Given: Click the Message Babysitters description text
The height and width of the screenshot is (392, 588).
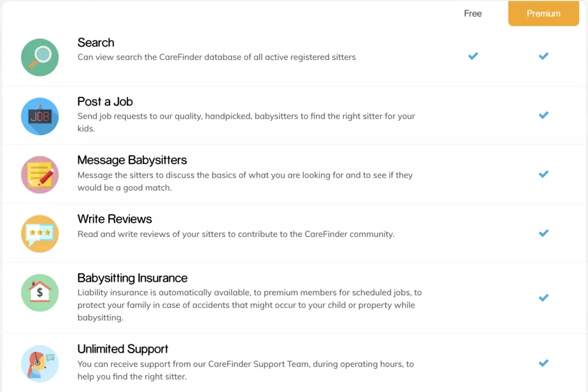Looking at the screenshot, I should [245, 181].
